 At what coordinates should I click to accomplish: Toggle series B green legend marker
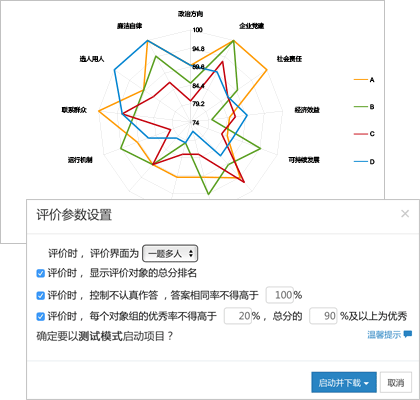click(360, 107)
